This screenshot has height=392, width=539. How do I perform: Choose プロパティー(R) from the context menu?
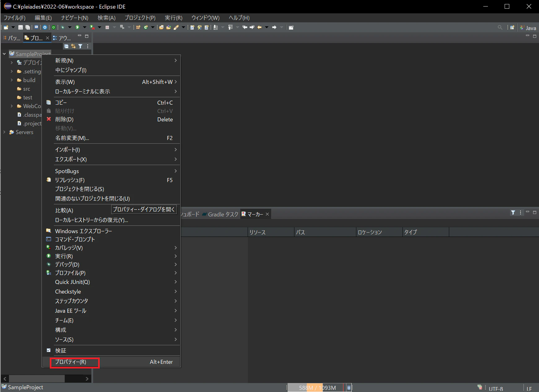(111, 362)
